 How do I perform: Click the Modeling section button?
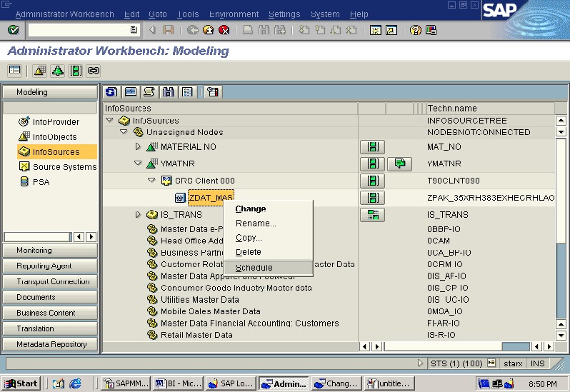(x=50, y=92)
